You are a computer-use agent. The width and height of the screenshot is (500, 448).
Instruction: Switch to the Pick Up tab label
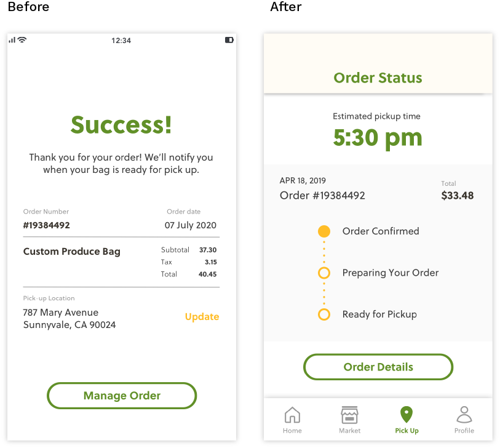pos(407,431)
